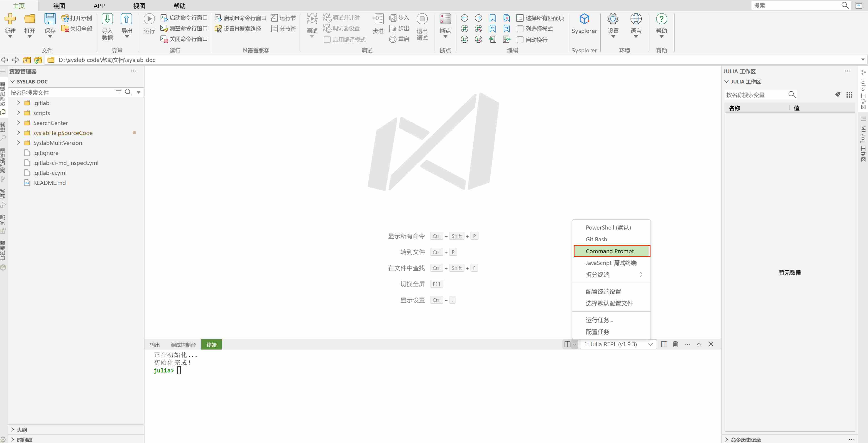Click the split terminal icon beside trash
Image resolution: width=868 pixels, height=443 pixels.
pos(664,344)
